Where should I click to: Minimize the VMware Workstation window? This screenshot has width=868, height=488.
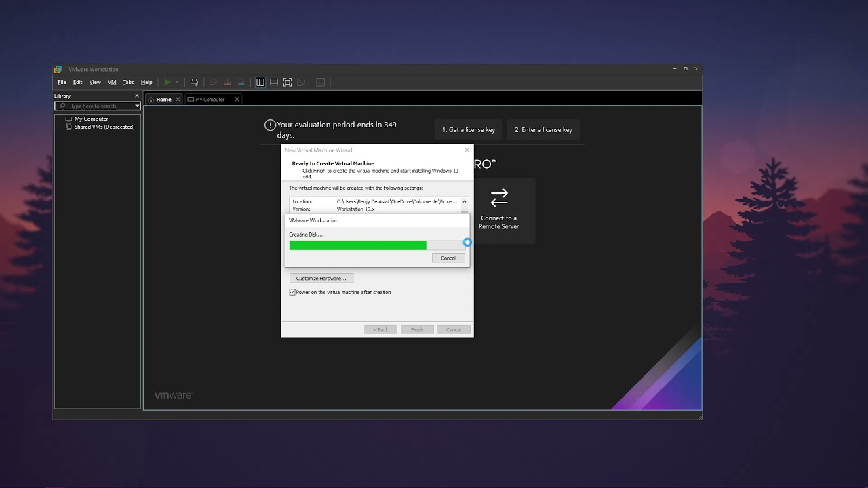(675, 69)
